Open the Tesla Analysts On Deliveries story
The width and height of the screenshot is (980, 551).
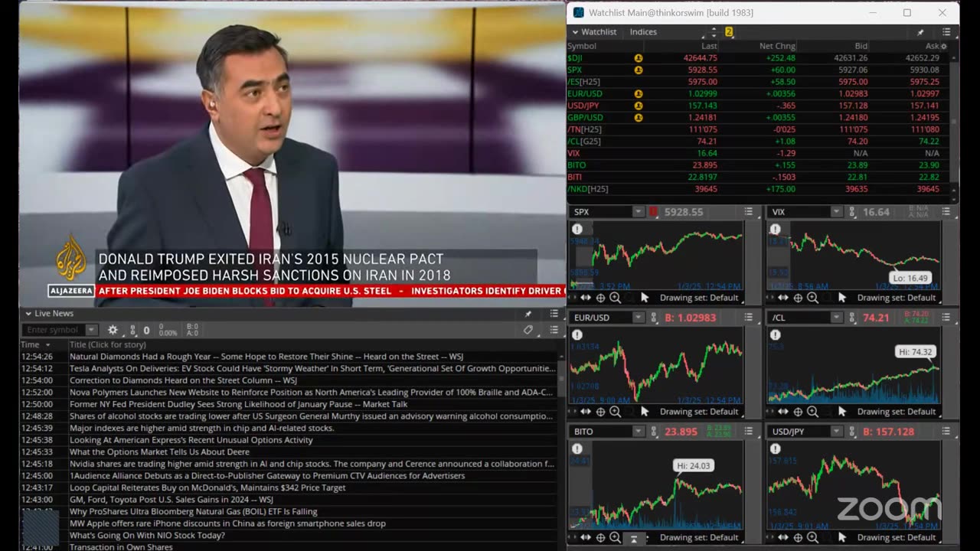point(312,368)
